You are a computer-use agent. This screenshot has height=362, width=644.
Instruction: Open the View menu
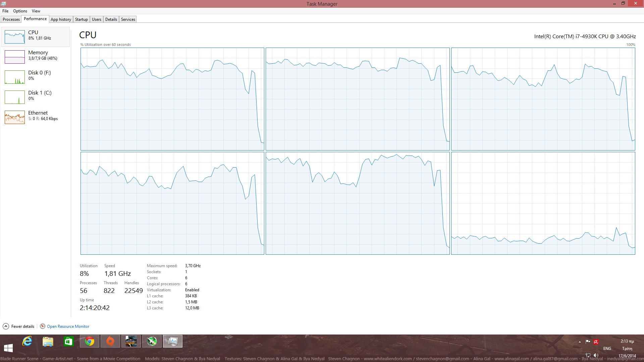pos(36,11)
